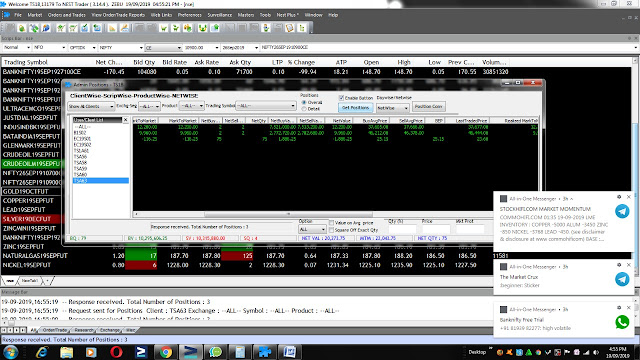Click the strike price 10900.00 dropdown
This screenshot has height=360, width=640.
202,48
